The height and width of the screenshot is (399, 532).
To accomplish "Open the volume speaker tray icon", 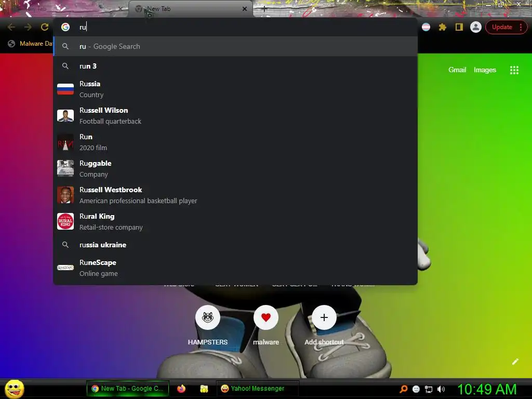I will [441, 389].
